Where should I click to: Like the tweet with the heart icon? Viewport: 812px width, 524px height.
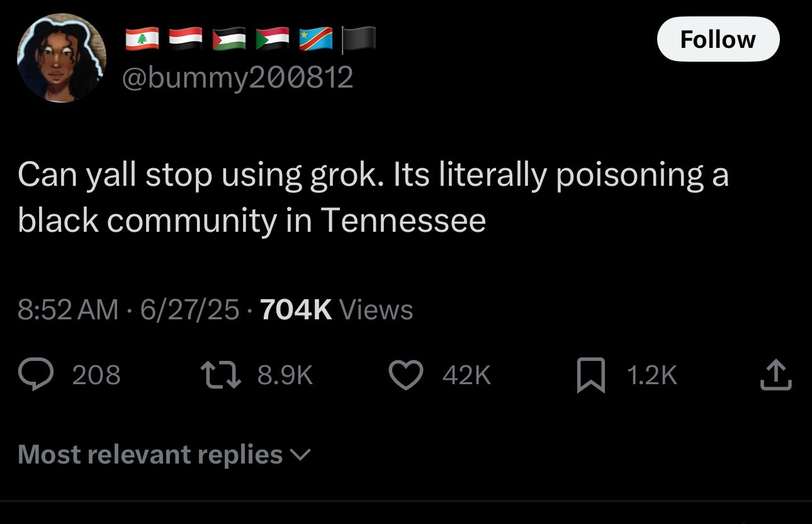coord(405,375)
